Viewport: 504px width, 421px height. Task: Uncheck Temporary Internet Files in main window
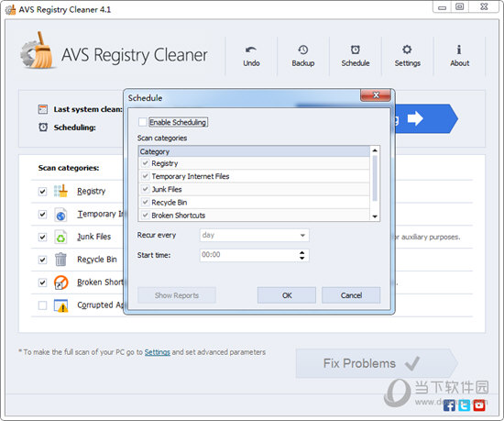(x=42, y=215)
